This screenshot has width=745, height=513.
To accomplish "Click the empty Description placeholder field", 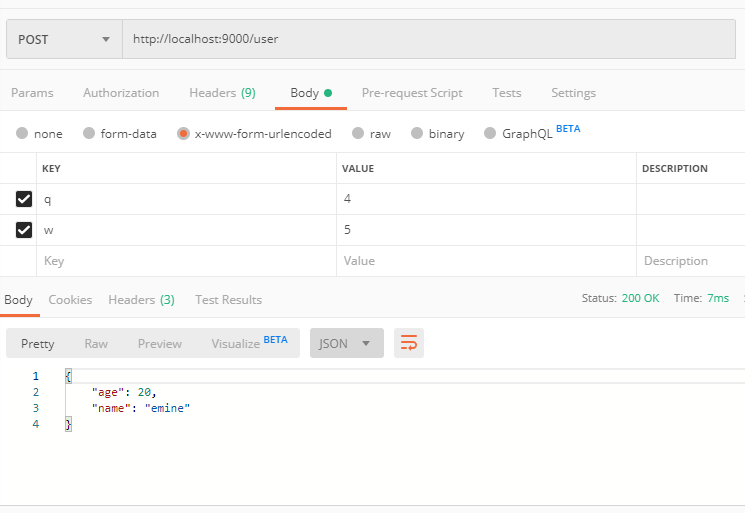I will (691, 261).
